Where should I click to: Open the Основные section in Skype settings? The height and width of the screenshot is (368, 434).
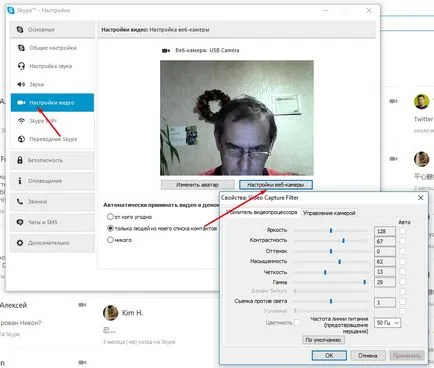[x=52, y=30]
